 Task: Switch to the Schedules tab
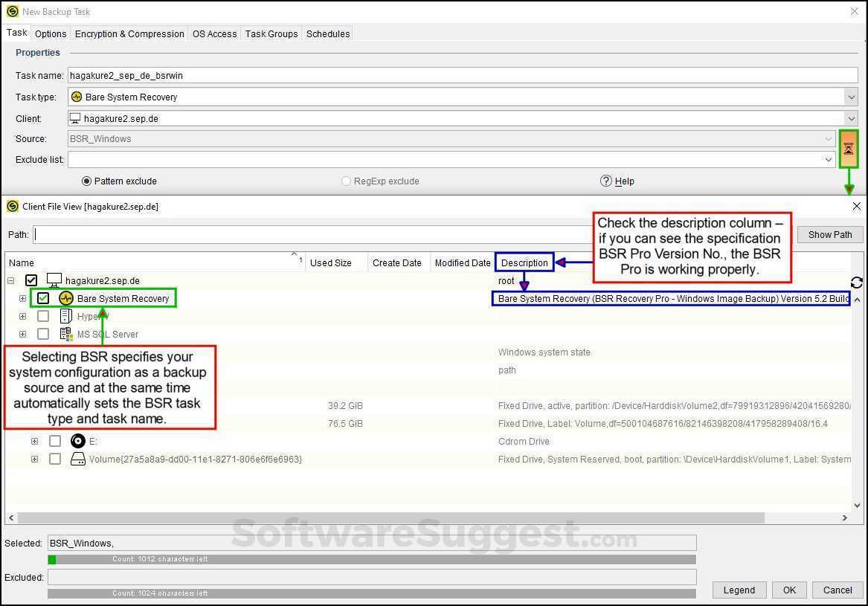[327, 33]
